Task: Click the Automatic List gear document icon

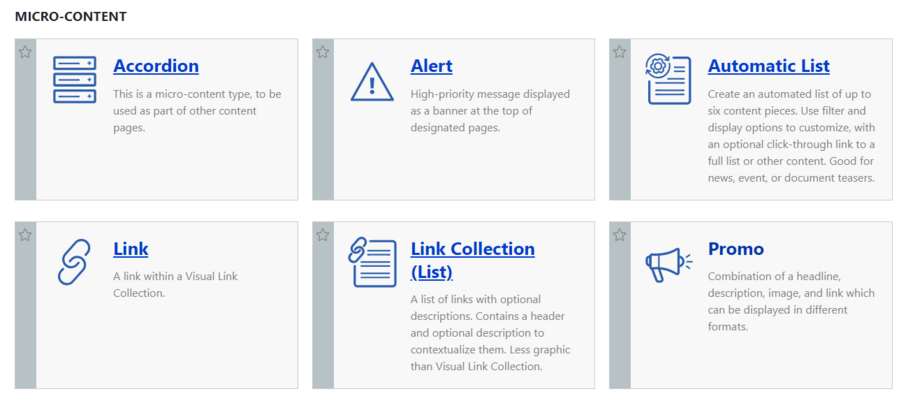Action: [669, 79]
